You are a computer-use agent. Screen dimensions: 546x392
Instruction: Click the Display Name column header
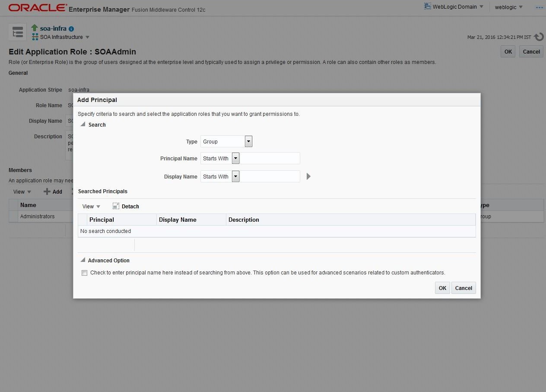pyautogui.click(x=191, y=220)
